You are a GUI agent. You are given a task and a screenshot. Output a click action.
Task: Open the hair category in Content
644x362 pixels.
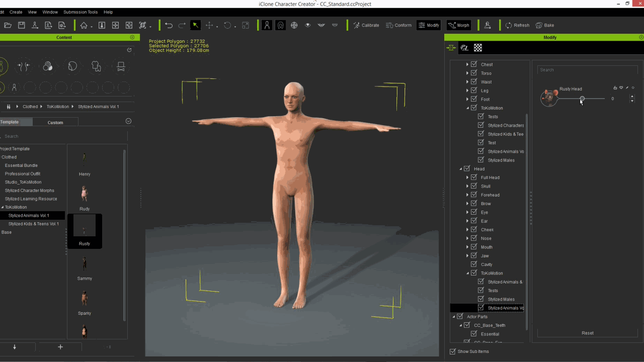[x=72, y=66]
